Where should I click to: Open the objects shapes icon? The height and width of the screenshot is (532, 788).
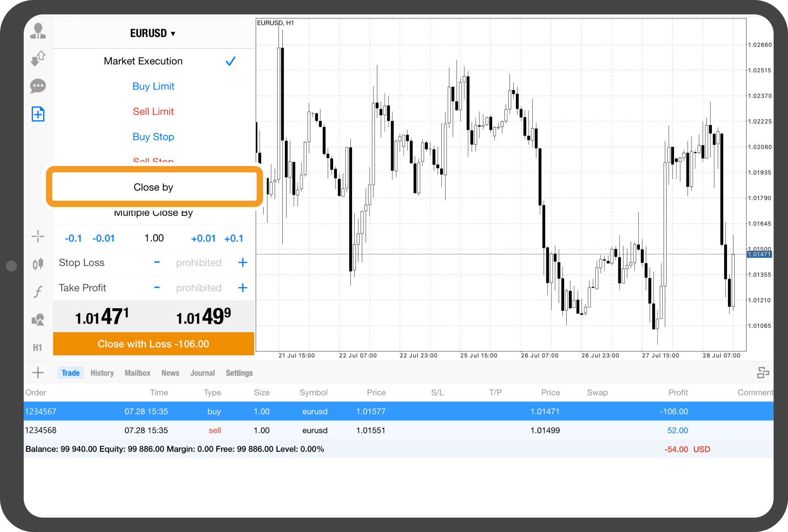point(38,320)
